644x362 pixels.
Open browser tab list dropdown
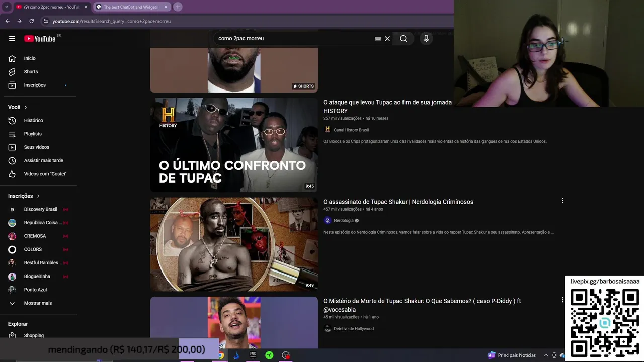click(x=7, y=7)
